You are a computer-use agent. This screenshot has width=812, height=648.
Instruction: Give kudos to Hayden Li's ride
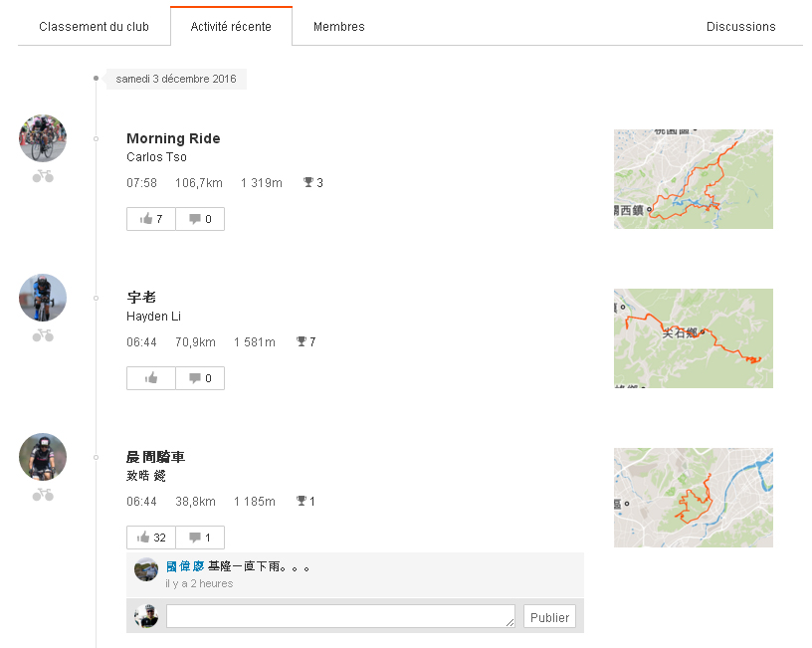coord(151,378)
